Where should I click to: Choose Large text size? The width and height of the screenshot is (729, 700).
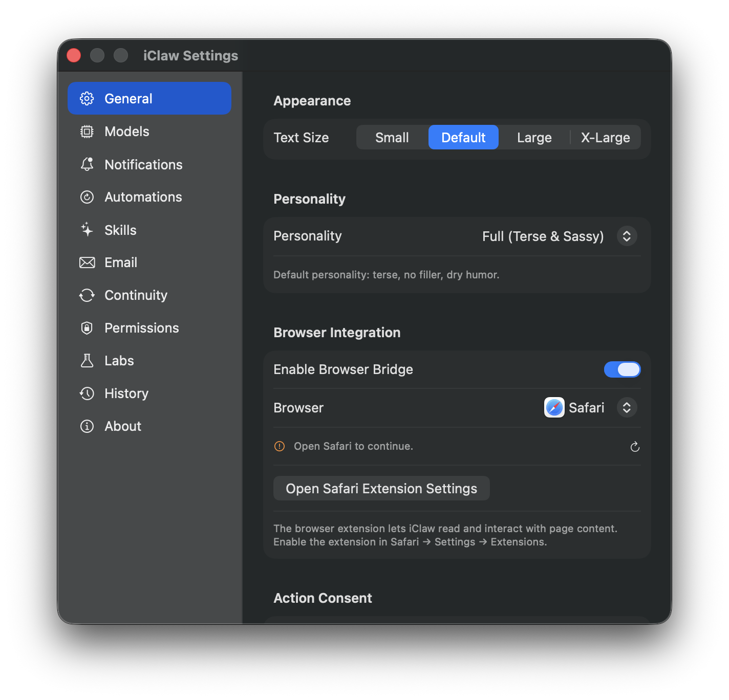tap(534, 137)
